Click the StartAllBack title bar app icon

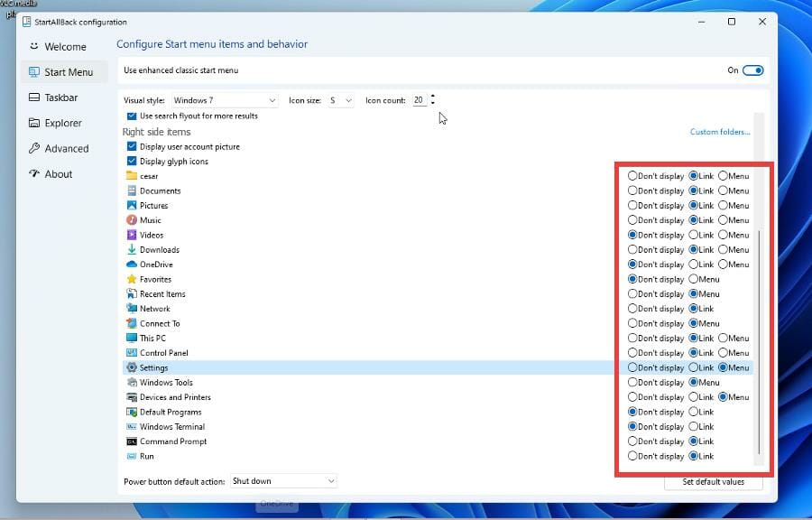26,22
